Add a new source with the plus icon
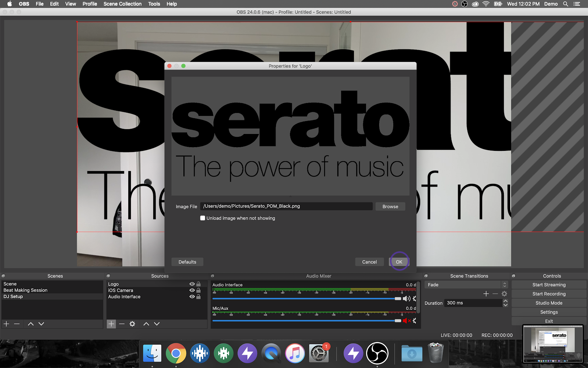This screenshot has height=368, width=588. point(111,324)
